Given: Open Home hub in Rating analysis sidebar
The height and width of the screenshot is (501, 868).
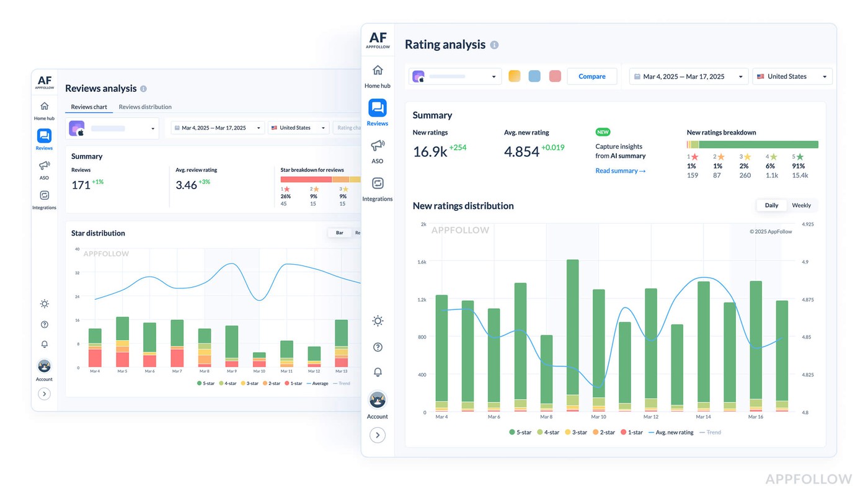Looking at the screenshot, I should [378, 71].
